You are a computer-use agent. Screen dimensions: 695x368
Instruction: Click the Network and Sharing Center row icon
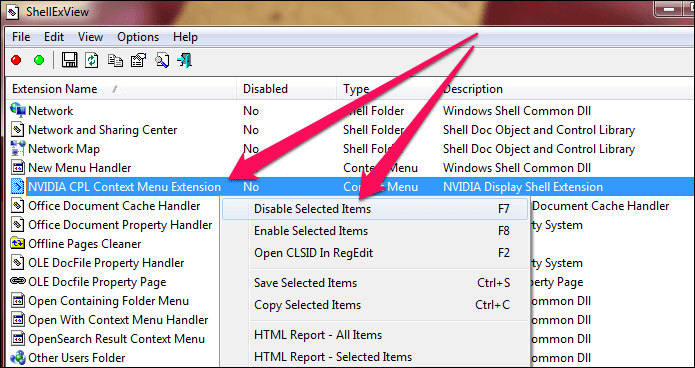18,129
